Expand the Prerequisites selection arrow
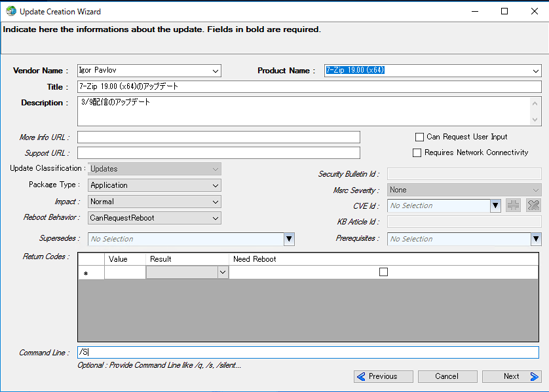Screen dimensions: 549x392 point(536,239)
